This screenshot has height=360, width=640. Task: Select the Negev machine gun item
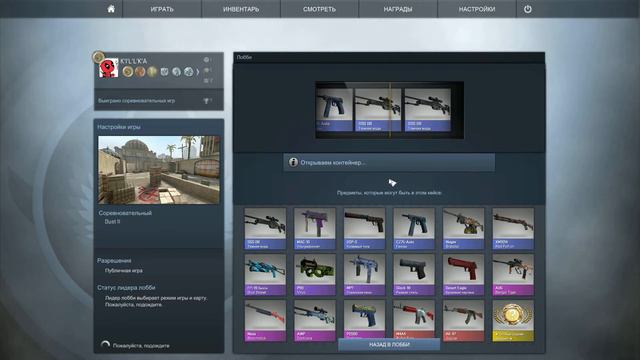463,229
